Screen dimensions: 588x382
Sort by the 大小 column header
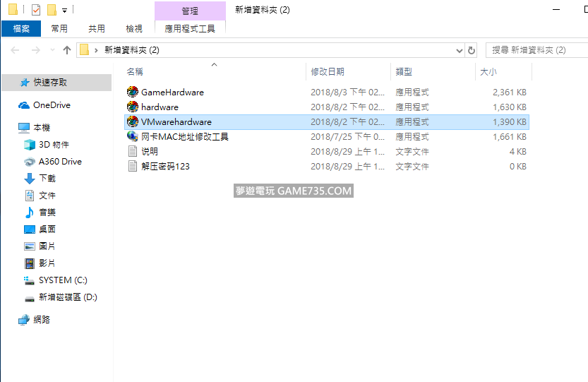pos(503,72)
